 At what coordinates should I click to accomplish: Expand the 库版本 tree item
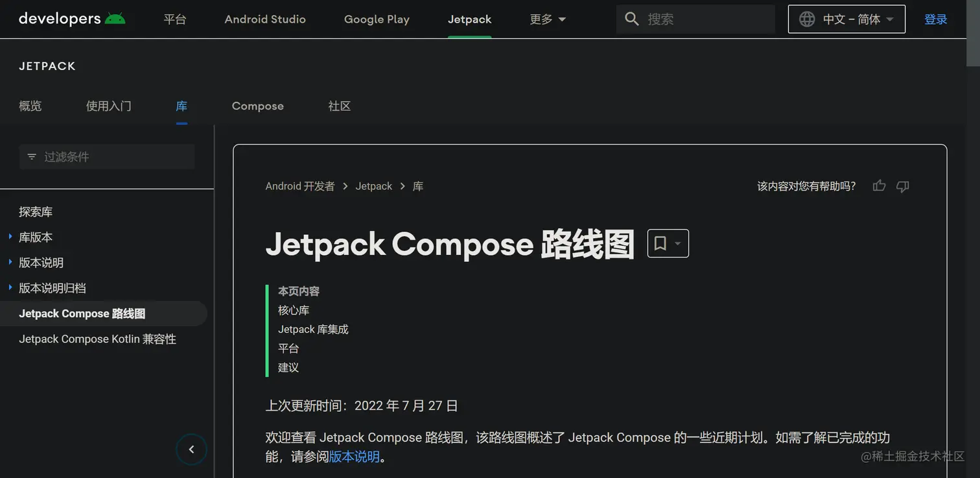coord(10,237)
